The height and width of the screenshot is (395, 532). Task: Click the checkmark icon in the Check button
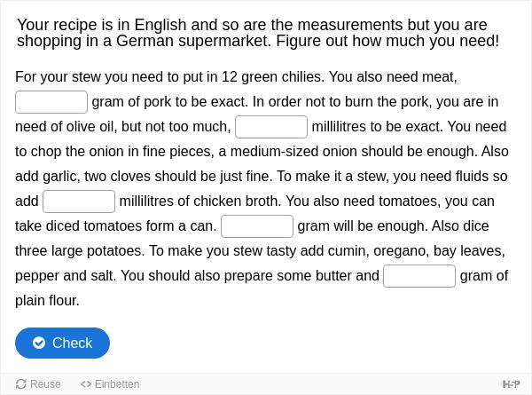click(x=39, y=343)
